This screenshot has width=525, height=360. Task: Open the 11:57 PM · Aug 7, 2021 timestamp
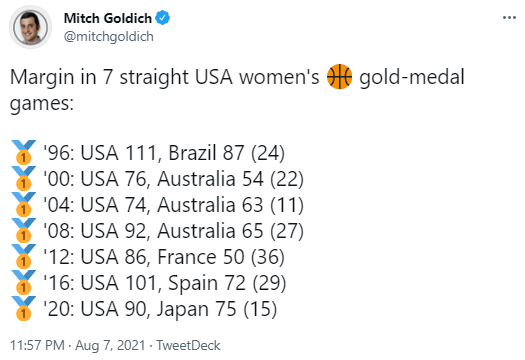pos(78,345)
